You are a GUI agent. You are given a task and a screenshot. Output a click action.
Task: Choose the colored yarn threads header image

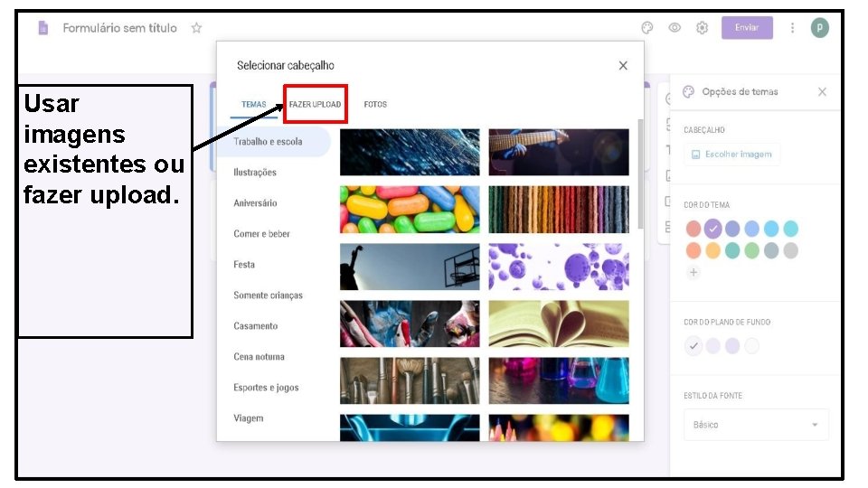click(559, 209)
